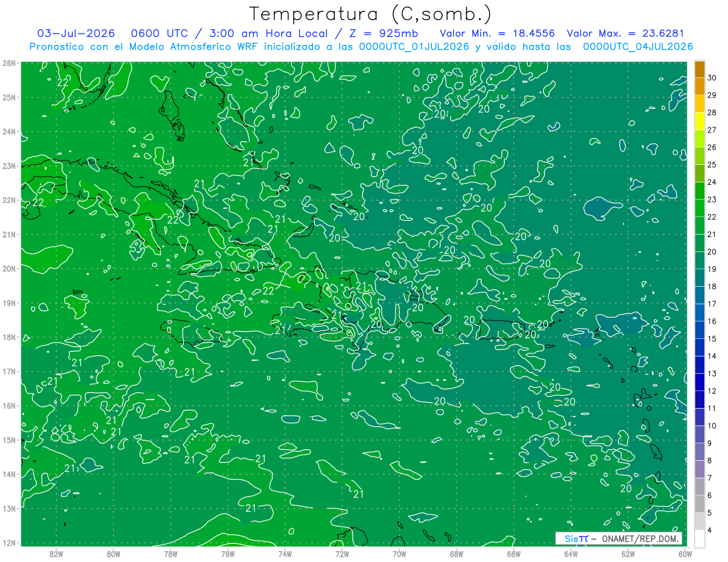Image resolution: width=728 pixels, height=562 pixels.
Task: Click the longitude axis label "64W"
Action: point(570,554)
